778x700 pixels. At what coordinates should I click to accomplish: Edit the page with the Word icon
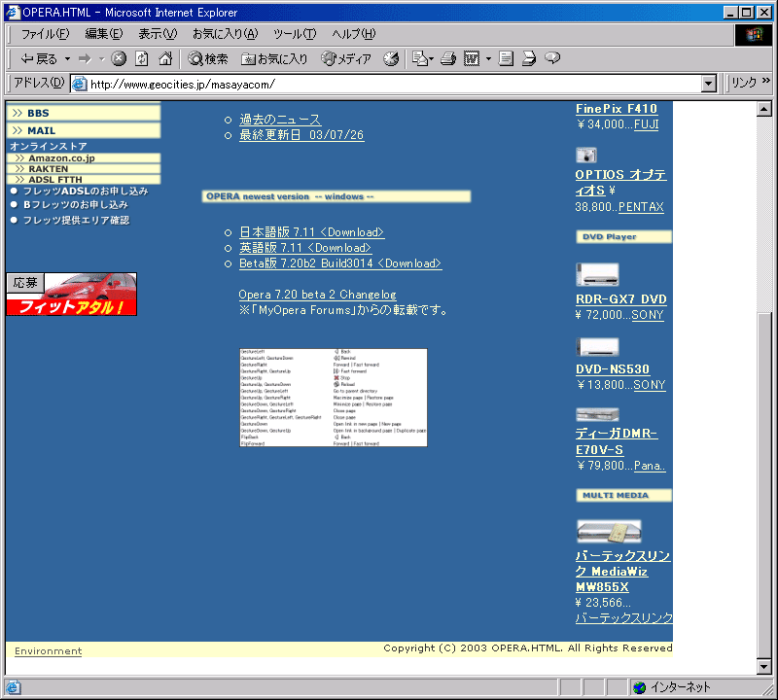[x=472, y=58]
